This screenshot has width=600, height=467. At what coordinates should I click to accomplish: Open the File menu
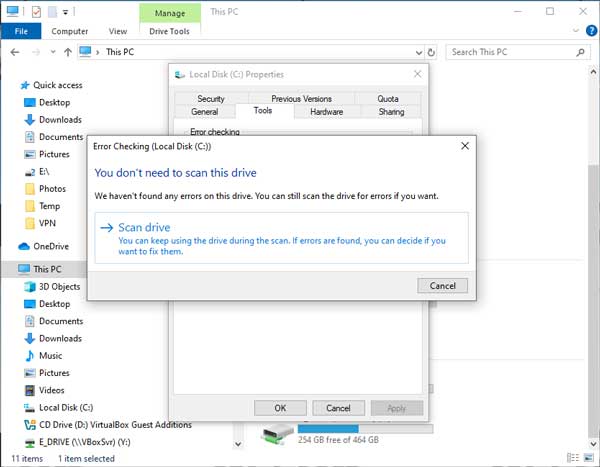tap(21, 31)
